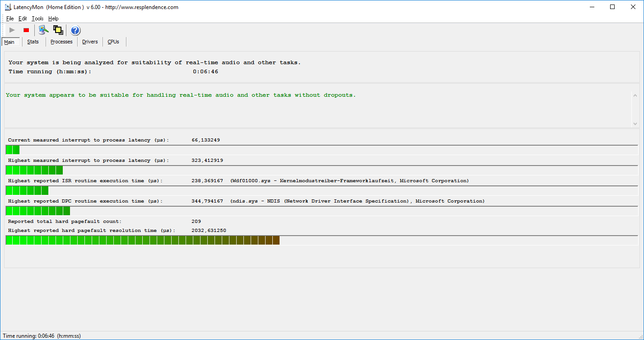Click the current interrupt latency bar
This screenshot has width=644, height=340.
click(322, 150)
